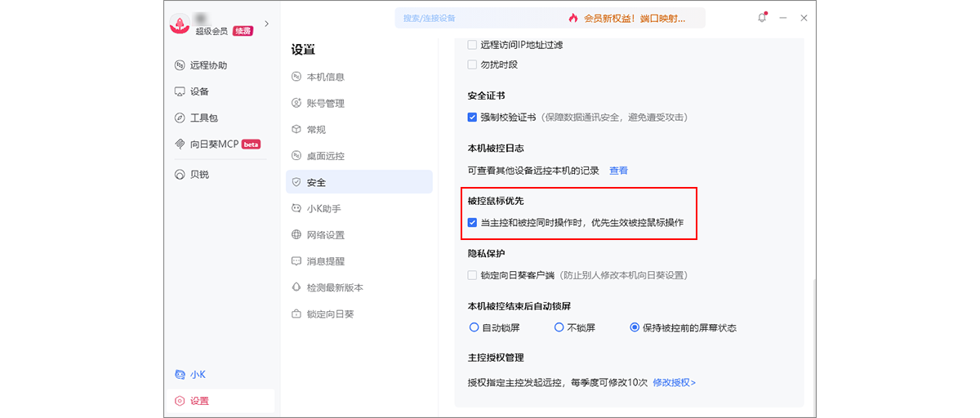Enable 勿扰时段 checkbox
Viewport: 980px width, 418px height.
tap(472, 64)
